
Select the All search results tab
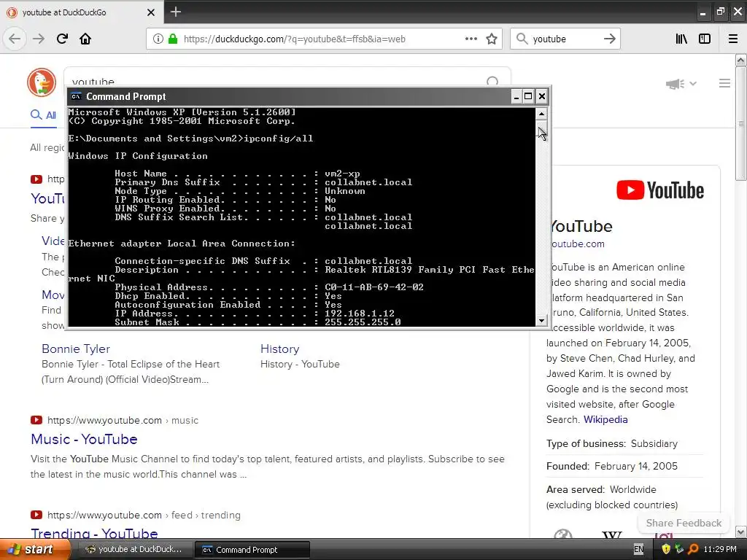[x=43, y=114]
